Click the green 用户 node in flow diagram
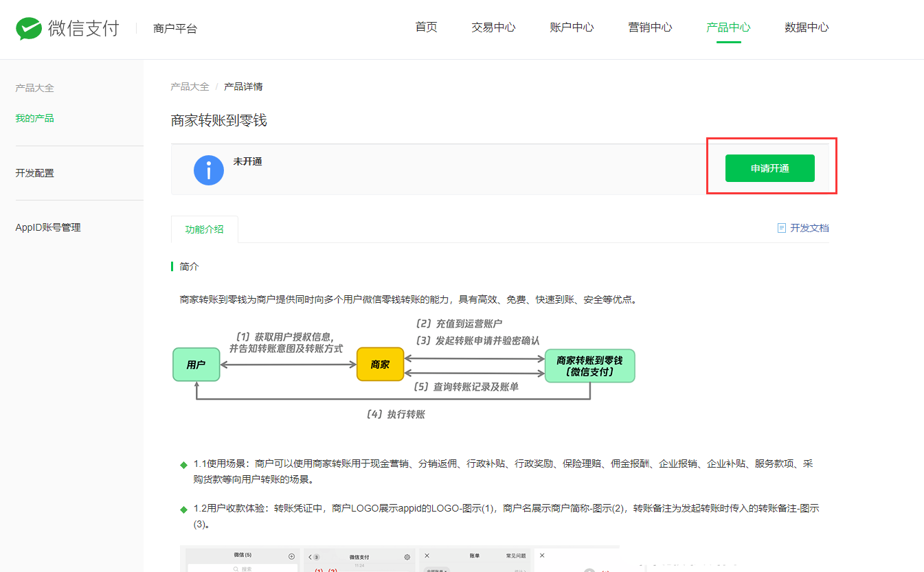Screen dimensions: 924x572 click(x=196, y=365)
